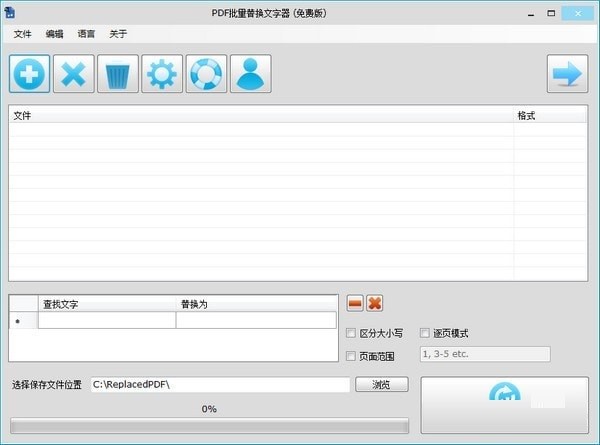
Task: Open the 文件 menu
Action: coord(22,34)
